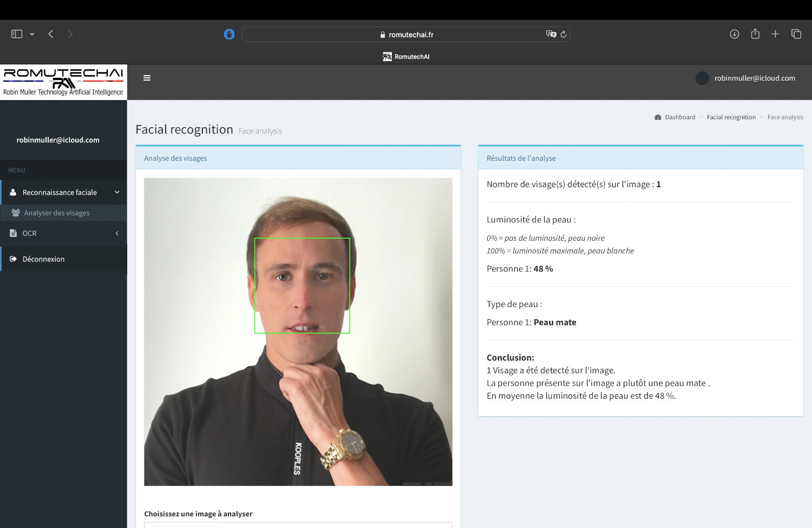Click the RomutechAI logo in sidebar
The height and width of the screenshot is (528, 812).
63,82
